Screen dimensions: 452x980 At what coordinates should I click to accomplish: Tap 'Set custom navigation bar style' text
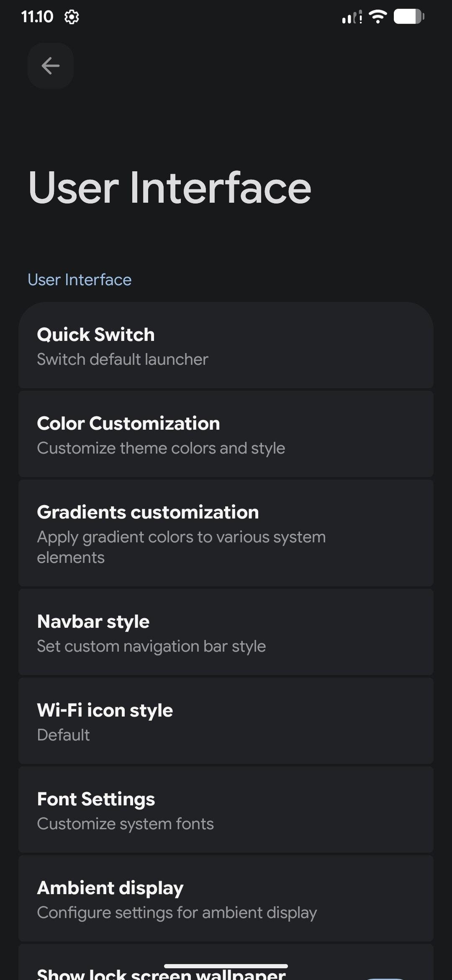coord(151,646)
